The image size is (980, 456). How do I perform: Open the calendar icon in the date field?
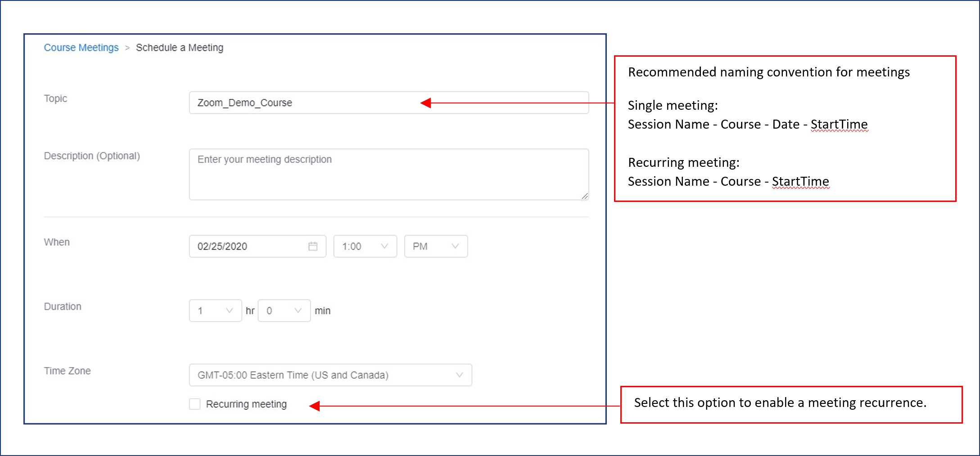(x=314, y=246)
